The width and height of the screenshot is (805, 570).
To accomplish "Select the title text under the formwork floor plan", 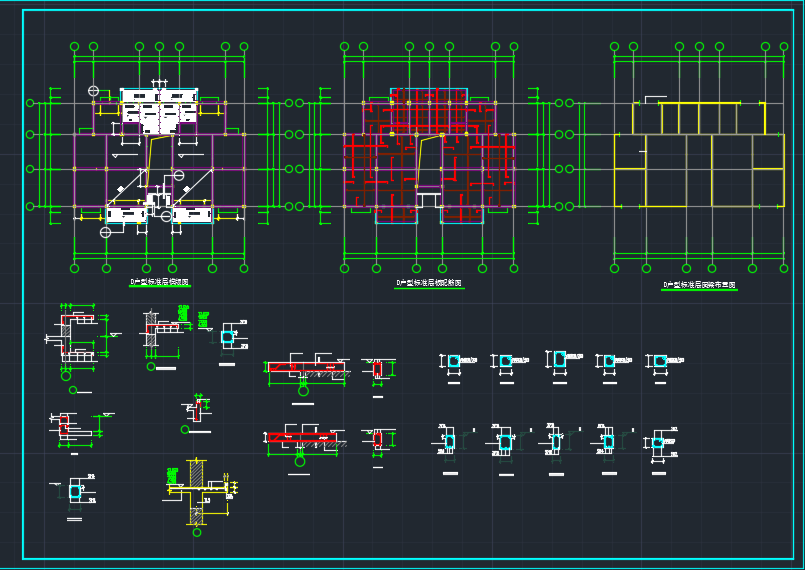I will pos(160,282).
